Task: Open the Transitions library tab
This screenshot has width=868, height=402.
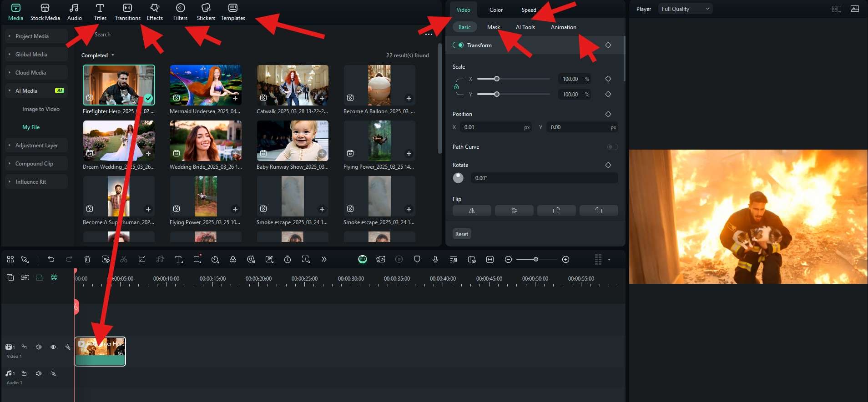Action: click(127, 12)
